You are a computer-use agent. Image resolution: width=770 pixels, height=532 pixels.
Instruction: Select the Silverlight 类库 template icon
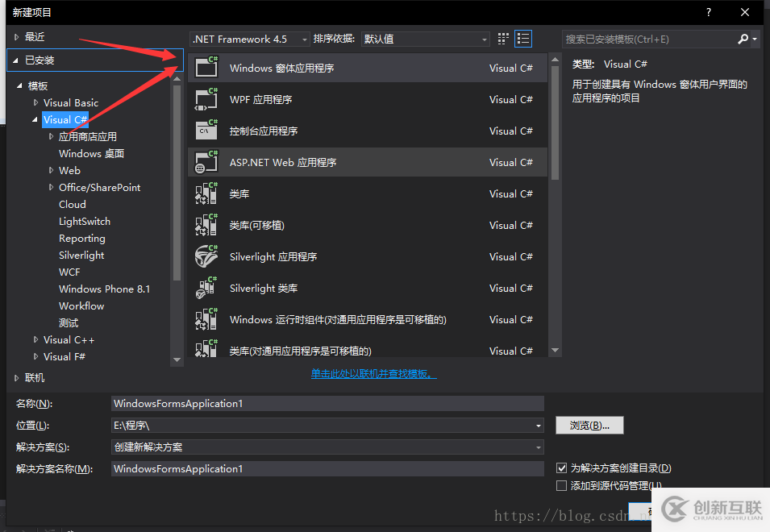pos(206,288)
